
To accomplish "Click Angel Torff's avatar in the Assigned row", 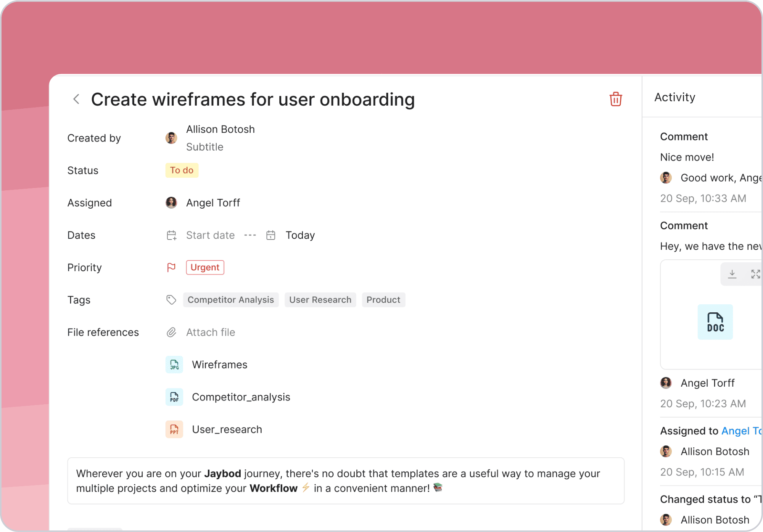I will [171, 203].
